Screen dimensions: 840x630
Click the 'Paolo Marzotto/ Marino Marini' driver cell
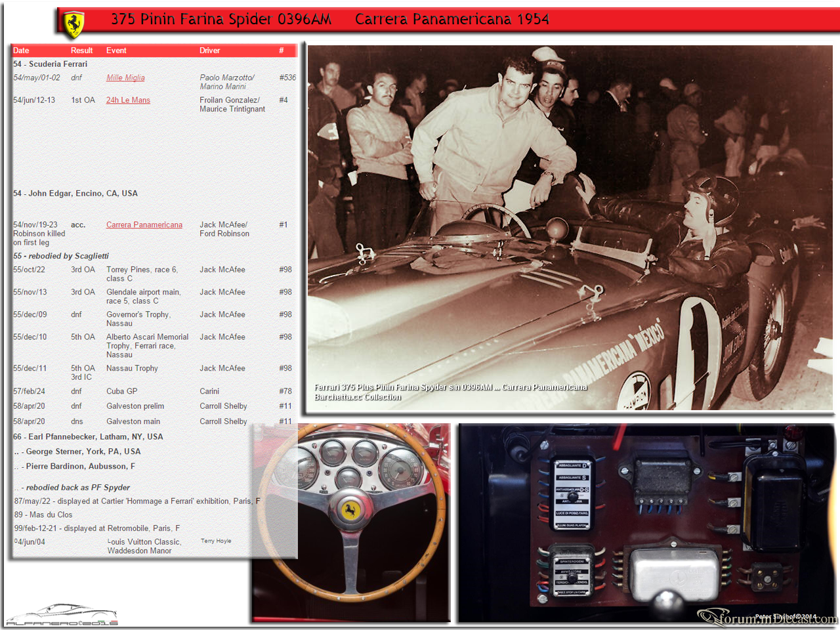[x=227, y=82]
